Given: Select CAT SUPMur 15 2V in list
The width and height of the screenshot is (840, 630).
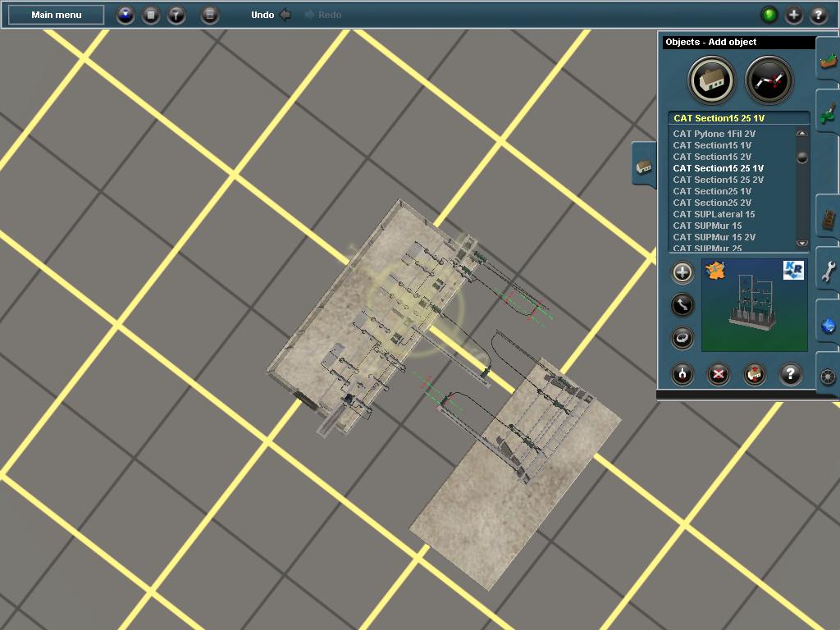Looking at the screenshot, I should [714, 237].
